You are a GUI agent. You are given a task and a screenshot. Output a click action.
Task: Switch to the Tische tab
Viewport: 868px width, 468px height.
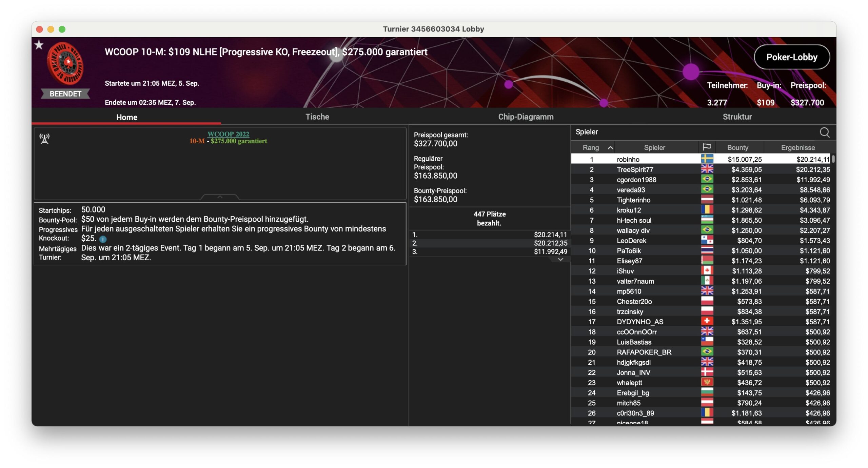[317, 117]
